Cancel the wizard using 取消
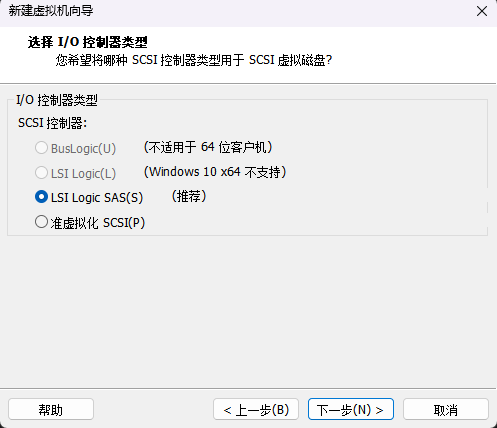The width and height of the screenshot is (497, 428). 446,409
